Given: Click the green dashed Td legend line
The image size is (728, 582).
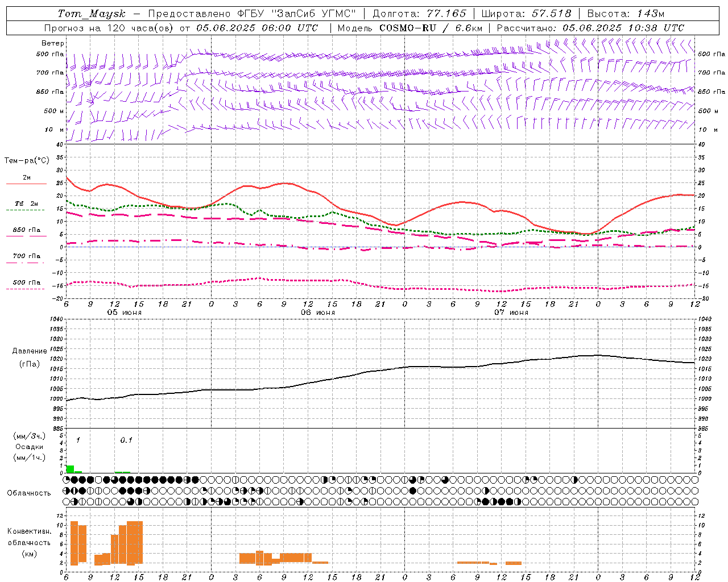Looking at the screenshot, I should [x=26, y=210].
